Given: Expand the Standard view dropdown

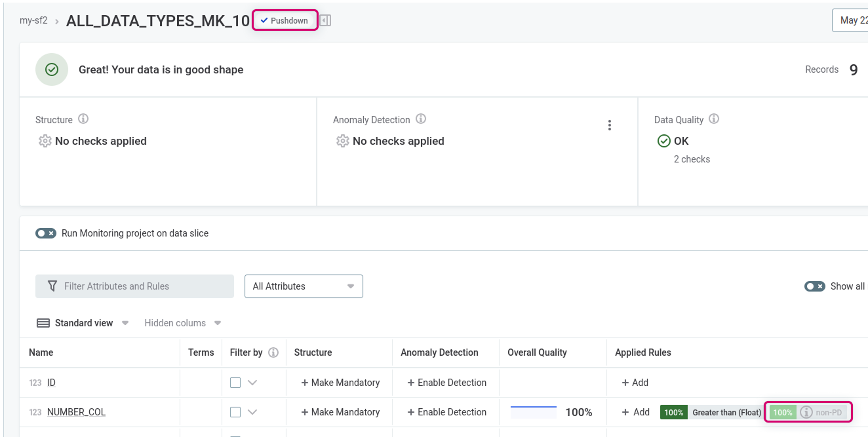Looking at the screenshot, I should (x=125, y=323).
